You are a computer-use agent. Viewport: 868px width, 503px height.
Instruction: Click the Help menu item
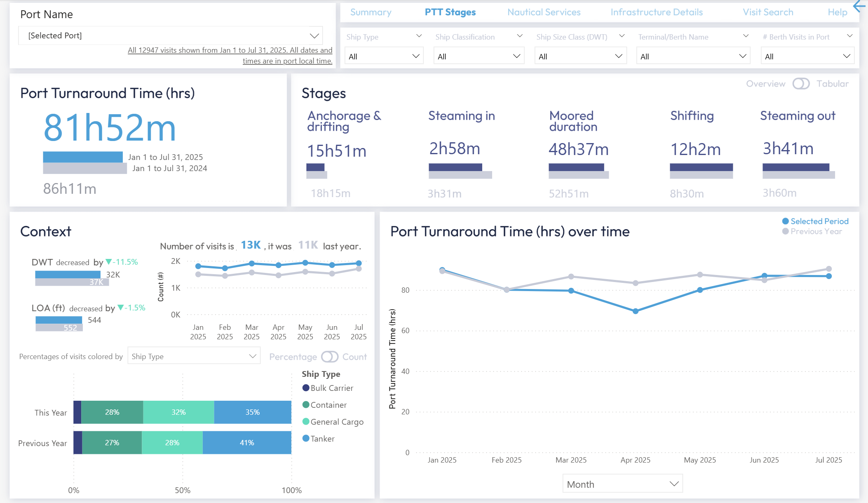click(x=837, y=12)
